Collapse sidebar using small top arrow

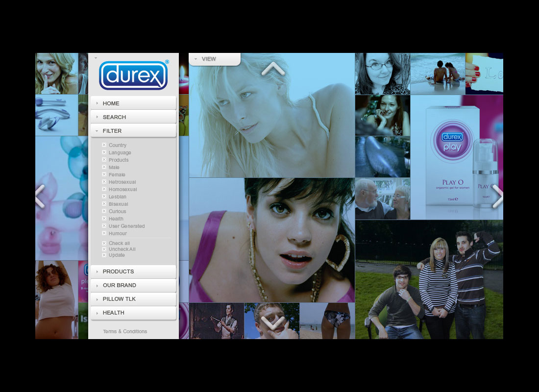[x=96, y=58]
